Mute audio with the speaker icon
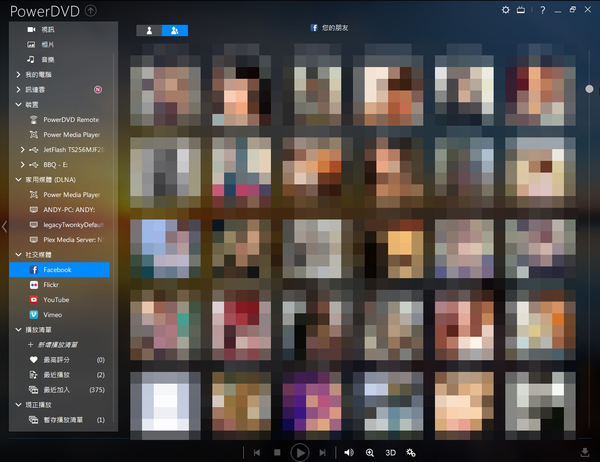 tap(348, 452)
